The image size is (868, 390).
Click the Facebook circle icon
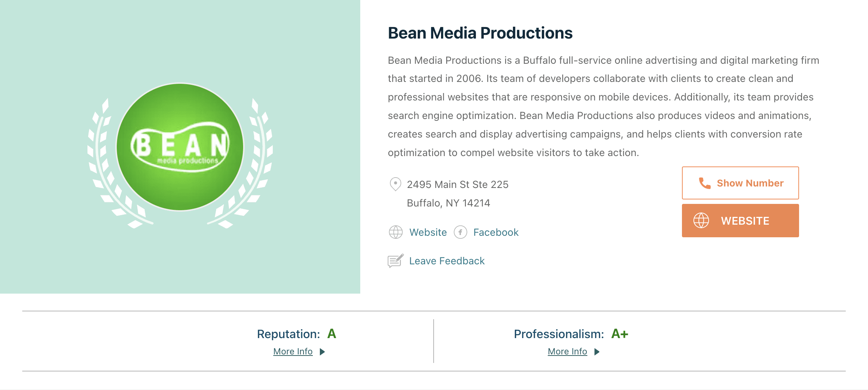tap(460, 232)
